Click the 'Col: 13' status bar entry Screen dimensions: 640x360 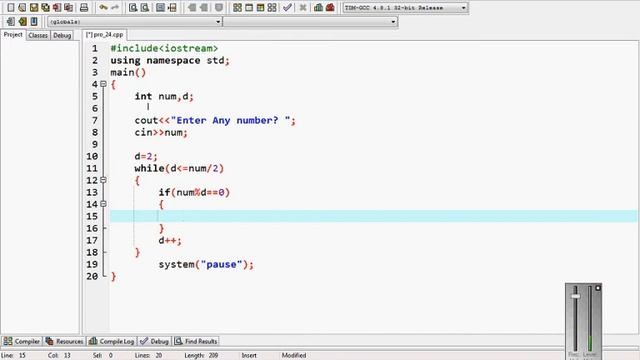click(x=59, y=356)
